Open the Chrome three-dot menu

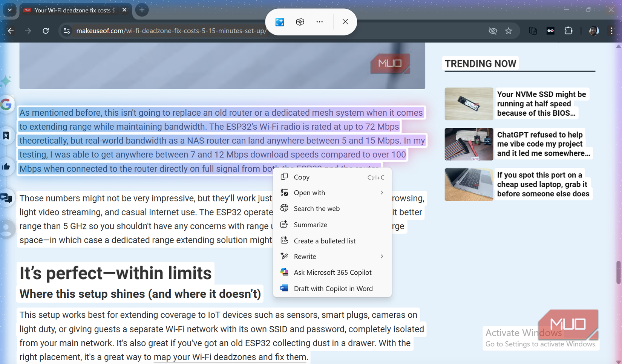611,31
